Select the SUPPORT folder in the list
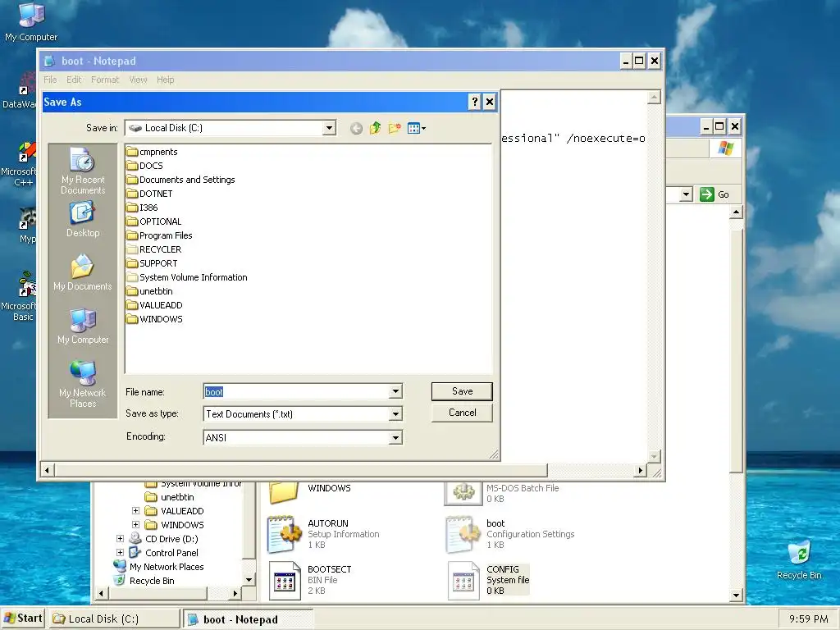 click(152, 263)
